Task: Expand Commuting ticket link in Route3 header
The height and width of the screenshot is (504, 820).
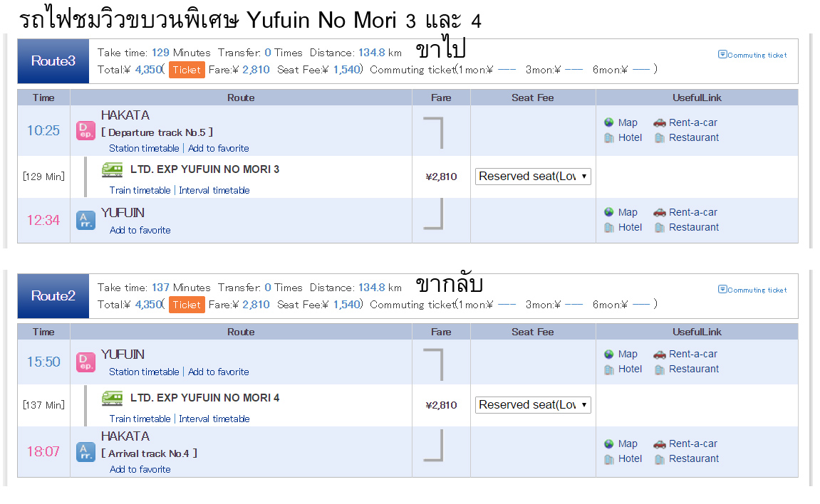Action: tap(752, 55)
